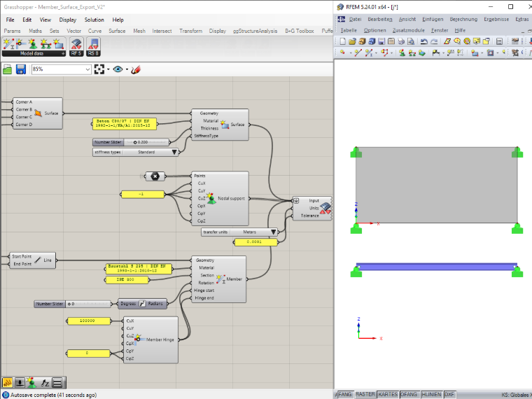Open a file with the green folder icon

(x=8, y=69)
